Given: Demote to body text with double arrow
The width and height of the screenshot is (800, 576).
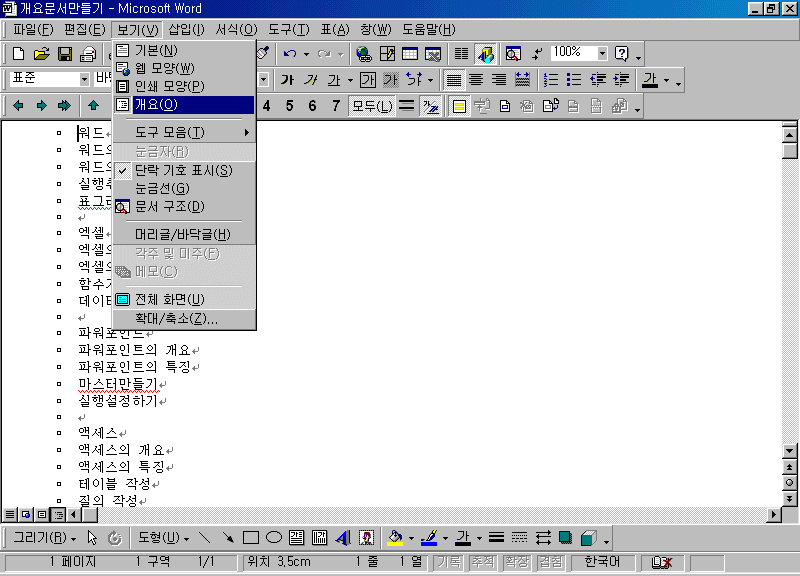Looking at the screenshot, I should click(x=64, y=106).
